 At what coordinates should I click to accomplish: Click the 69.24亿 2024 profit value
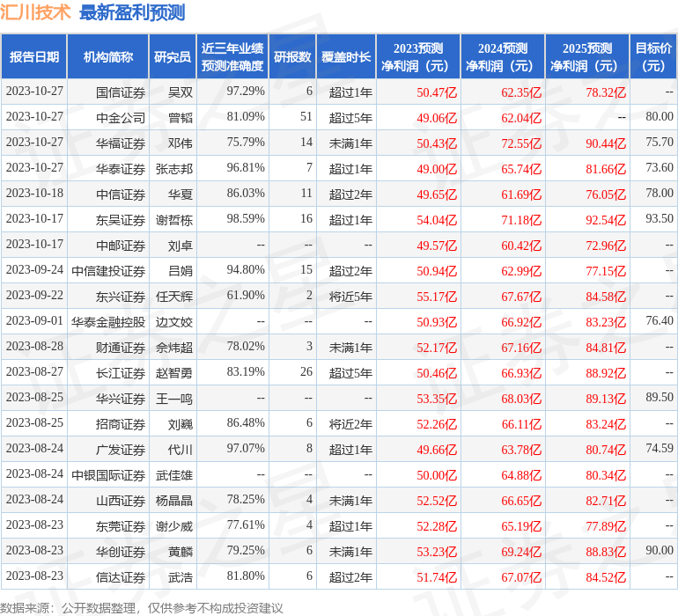(x=521, y=551)
